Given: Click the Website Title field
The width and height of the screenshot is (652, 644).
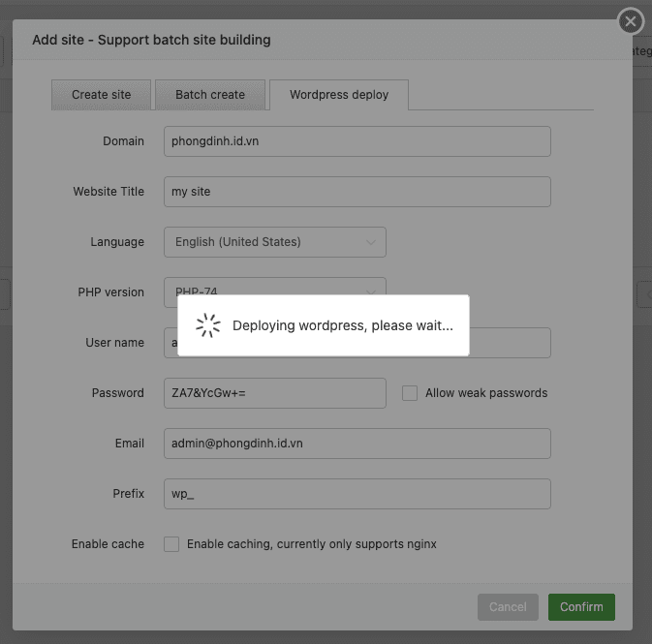Looking at the screenshot, I should (x=357, y=192).
